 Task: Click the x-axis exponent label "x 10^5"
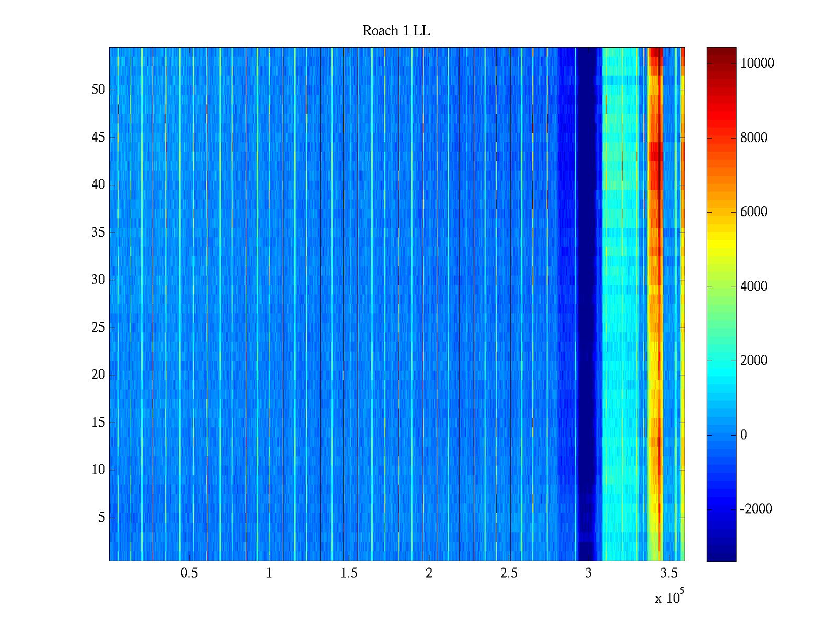pos(669,597)
